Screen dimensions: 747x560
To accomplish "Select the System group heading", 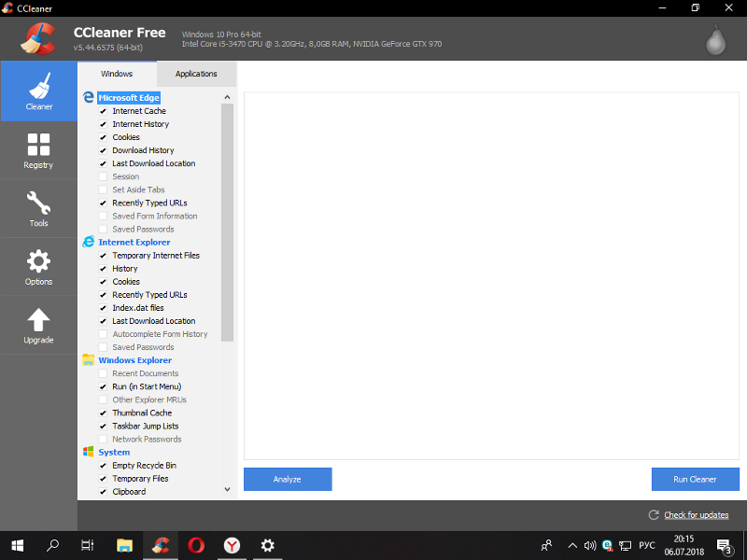I will pos(114,453).
